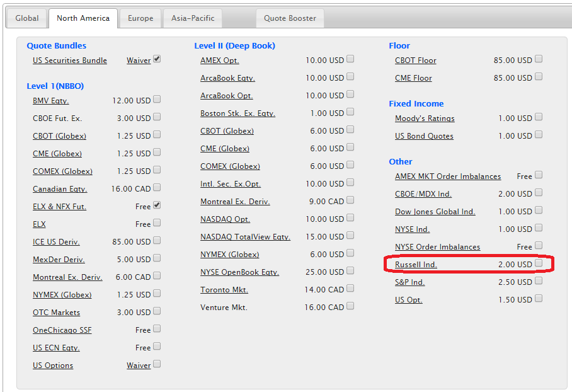Check the OTC Markets 3.00 USD box

pos(157,311)
